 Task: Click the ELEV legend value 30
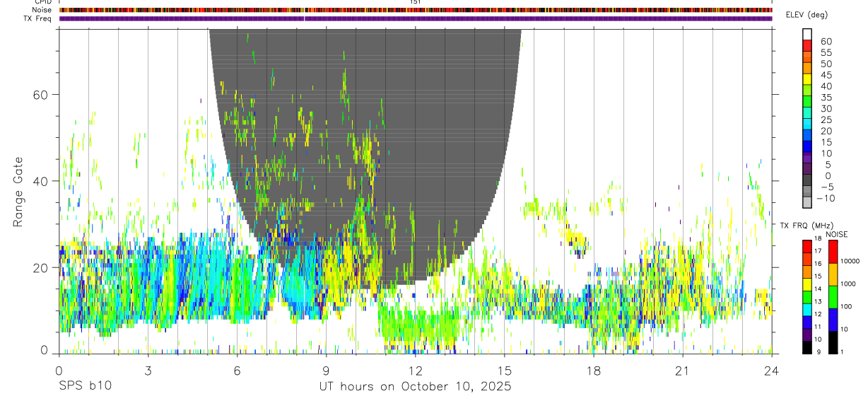(826, 109)
